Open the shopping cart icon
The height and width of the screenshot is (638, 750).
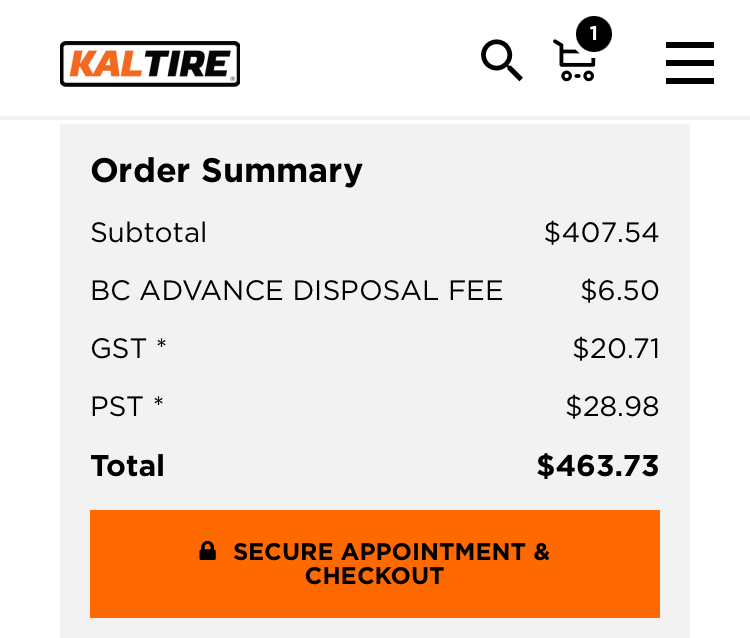coord(574,62)
